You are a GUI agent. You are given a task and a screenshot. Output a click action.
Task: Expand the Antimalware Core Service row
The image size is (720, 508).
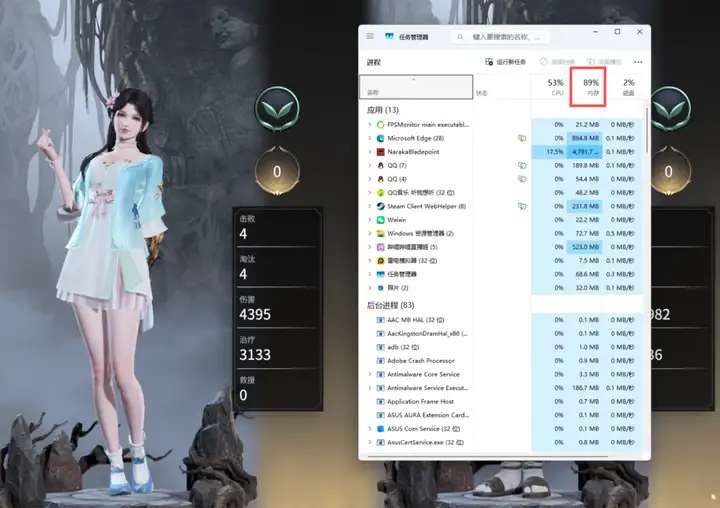coord(370,374)
